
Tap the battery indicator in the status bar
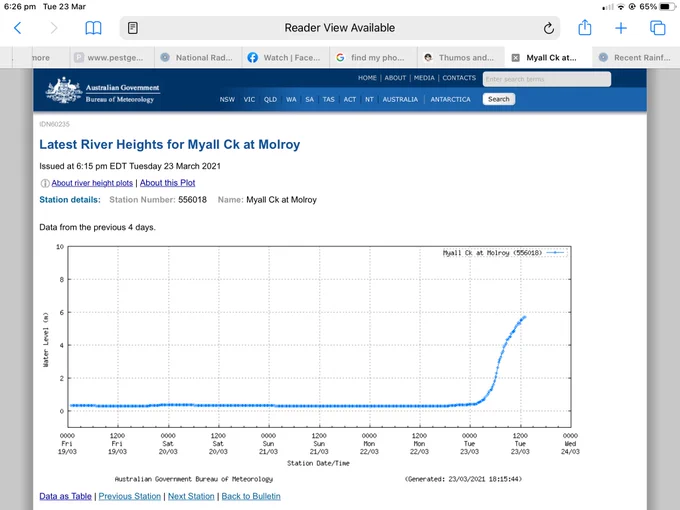(667, 7)
